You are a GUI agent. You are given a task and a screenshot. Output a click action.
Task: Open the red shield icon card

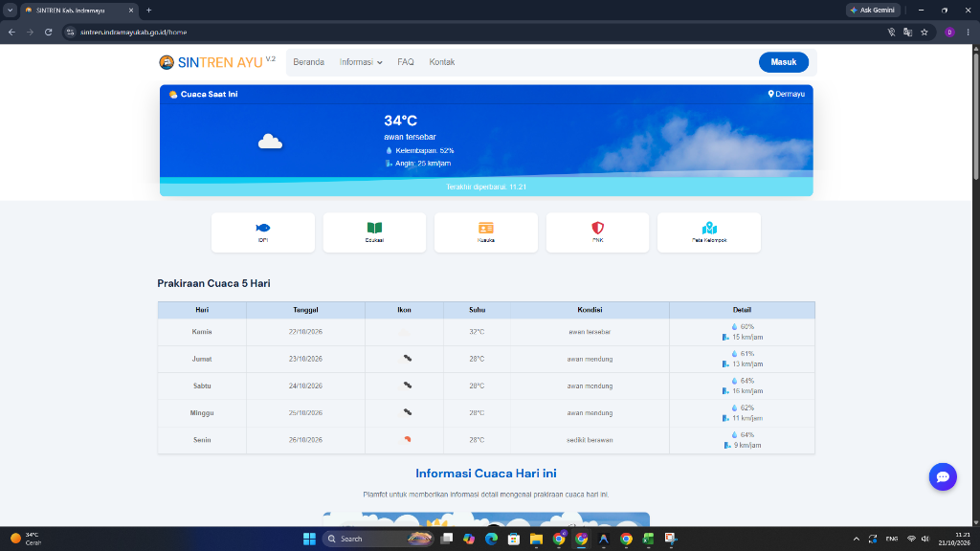pos(597,232)
